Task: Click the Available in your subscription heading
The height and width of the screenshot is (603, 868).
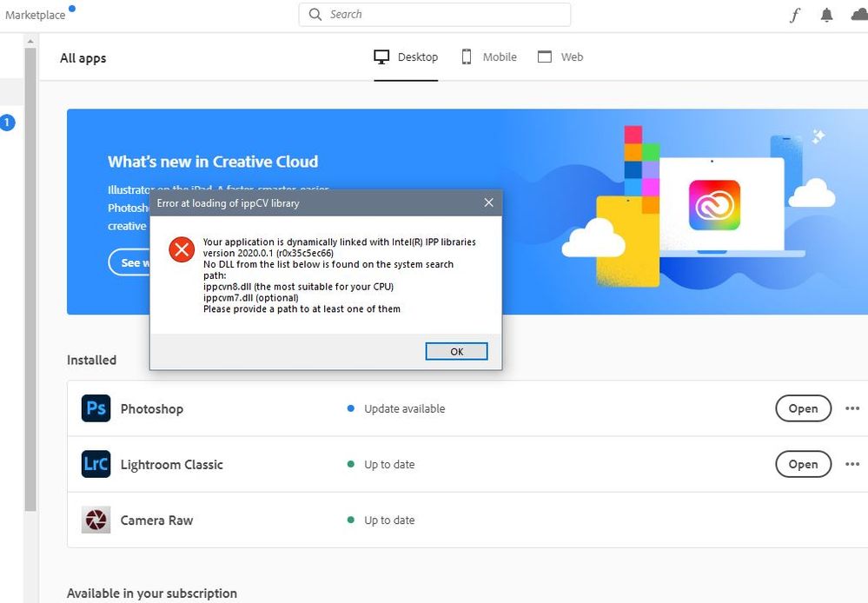Action: [152, 593]
